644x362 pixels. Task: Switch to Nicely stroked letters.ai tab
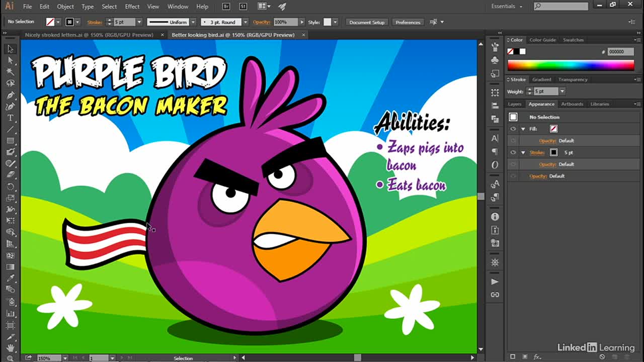coord(89,35)
